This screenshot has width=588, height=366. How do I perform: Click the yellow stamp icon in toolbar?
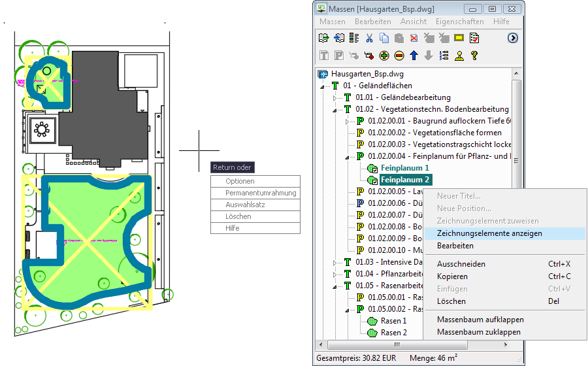coord(459,56)
